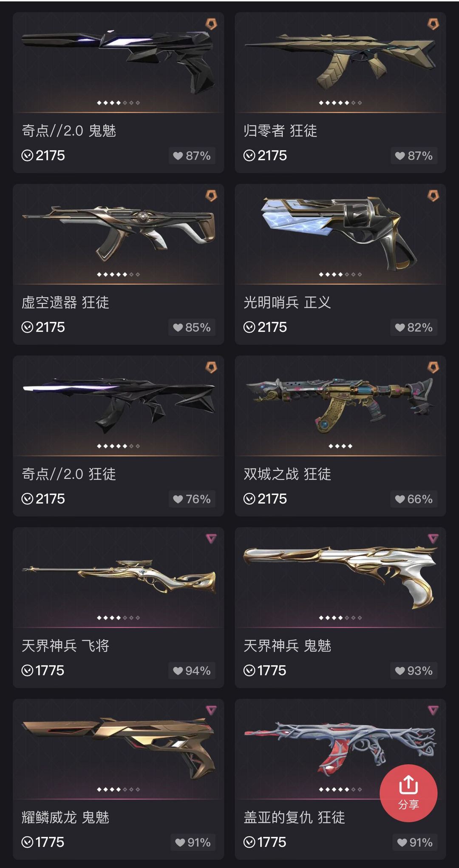This screenshot has height=868, width=459.
Task: Click the pink rarity triangle on 天界神兵 飞将
Action: [x=211, y=538]
